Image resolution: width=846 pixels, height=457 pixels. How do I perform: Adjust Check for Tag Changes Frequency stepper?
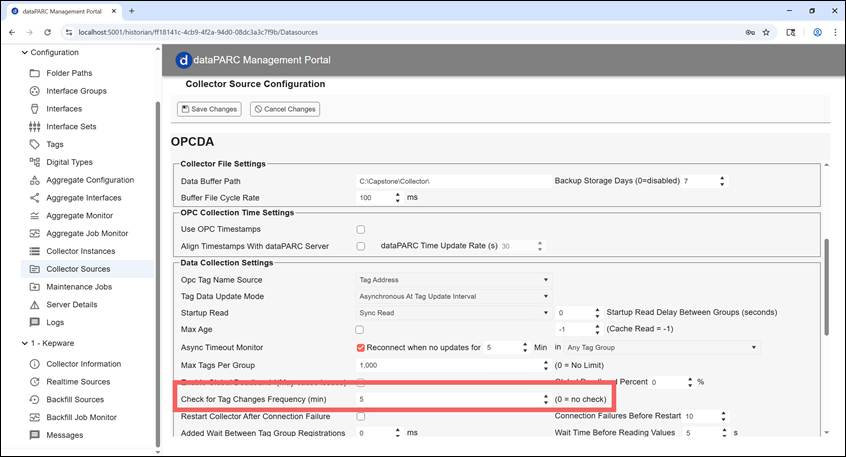coord(545,399)
